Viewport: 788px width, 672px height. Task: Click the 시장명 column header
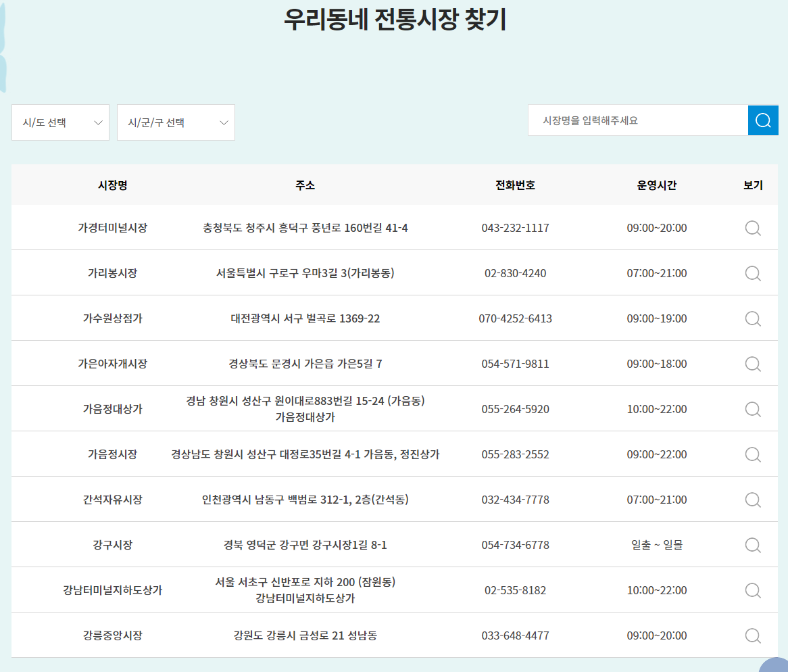pyautogui.click(x=113, y=185)
